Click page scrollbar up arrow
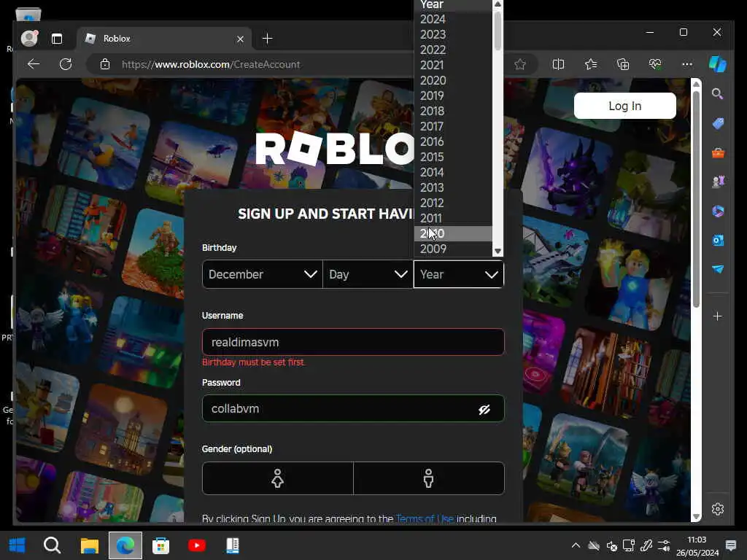747x560 pixels. tap(696, 84)
